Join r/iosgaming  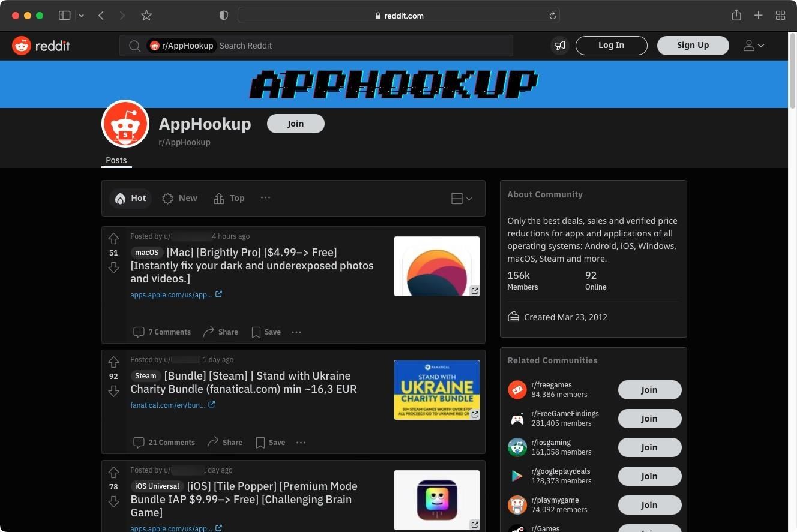[649, 447]
